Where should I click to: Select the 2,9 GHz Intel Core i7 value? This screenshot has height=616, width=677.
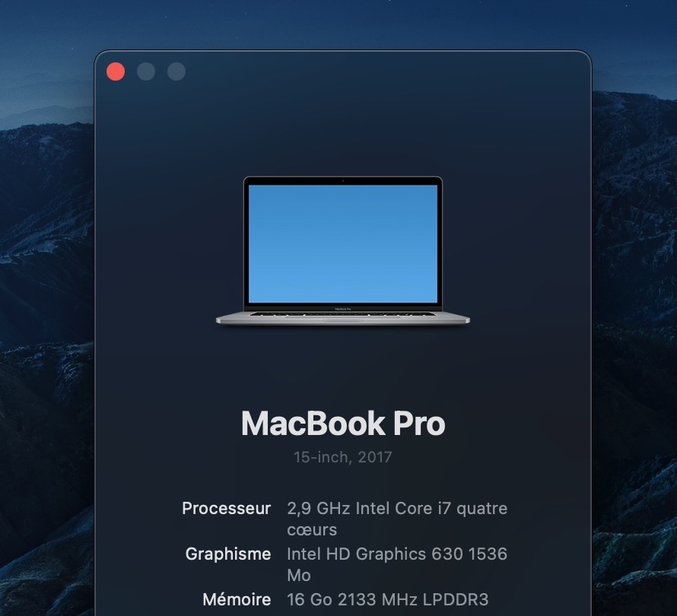pos(397,519)
